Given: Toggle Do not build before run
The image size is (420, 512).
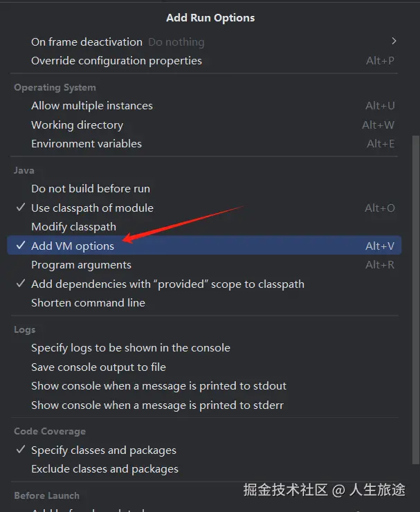Looking at the screenshot, I should pos(91,189).
